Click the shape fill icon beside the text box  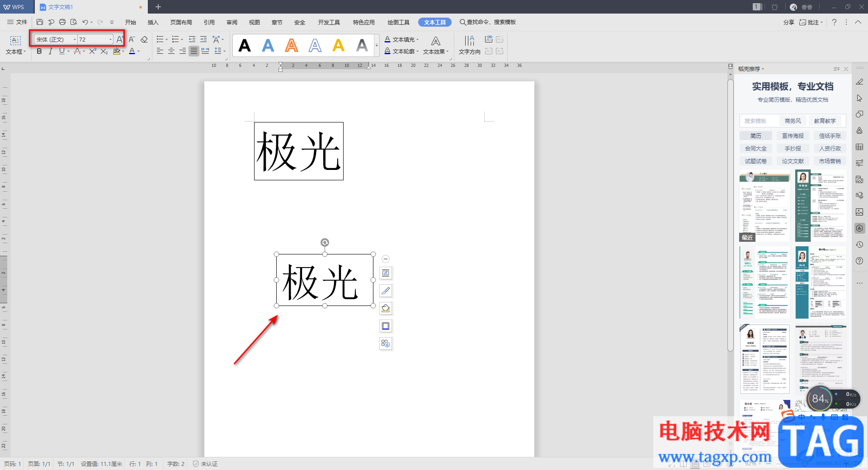point(386,308)
